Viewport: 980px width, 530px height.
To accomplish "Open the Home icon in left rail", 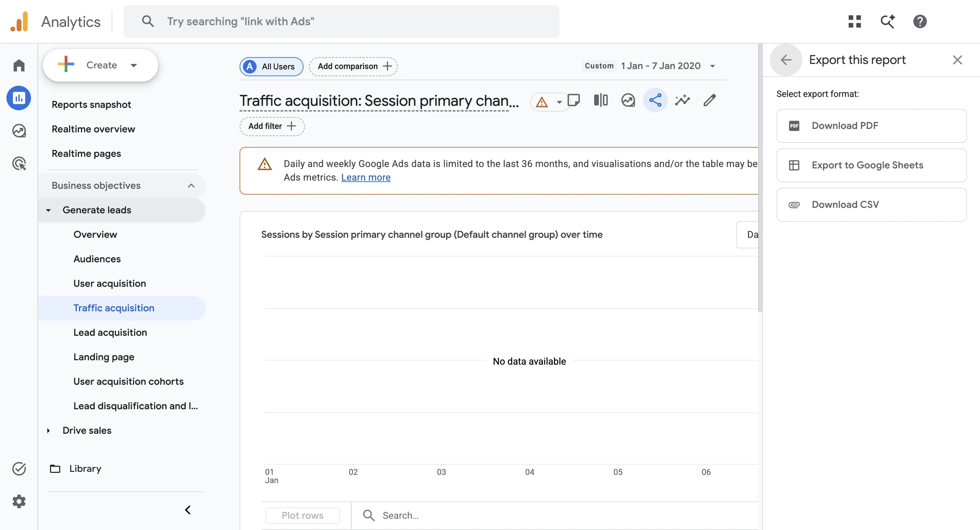I will 19,65.
